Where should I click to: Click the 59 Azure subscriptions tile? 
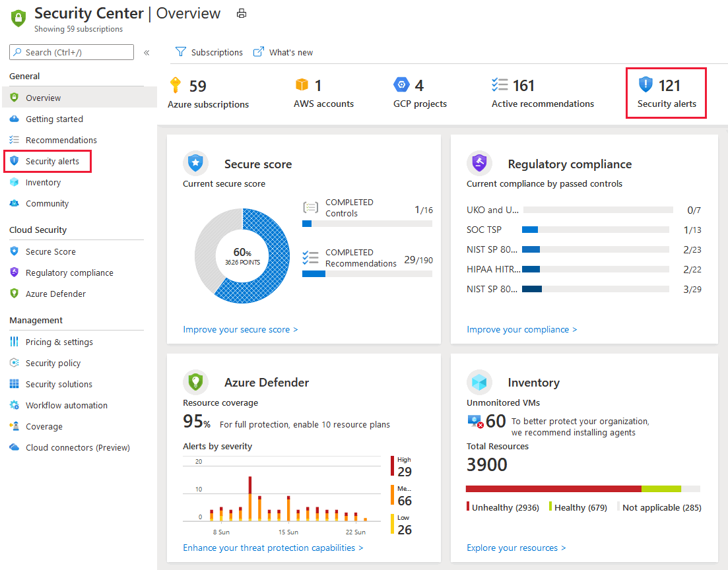(x=208, y=93)
